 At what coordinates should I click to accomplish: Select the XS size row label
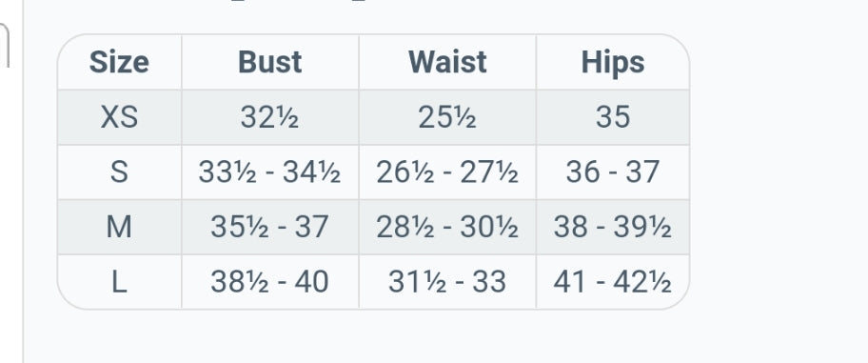[119, 117]
